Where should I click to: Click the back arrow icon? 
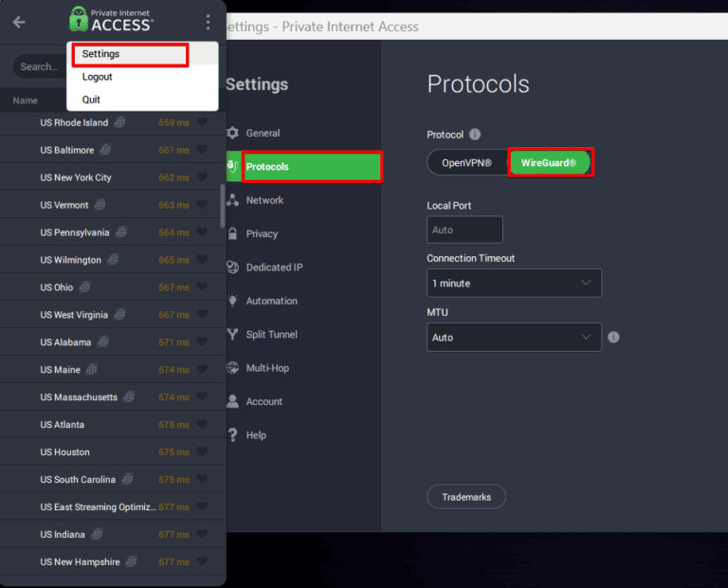coord(19,22)
